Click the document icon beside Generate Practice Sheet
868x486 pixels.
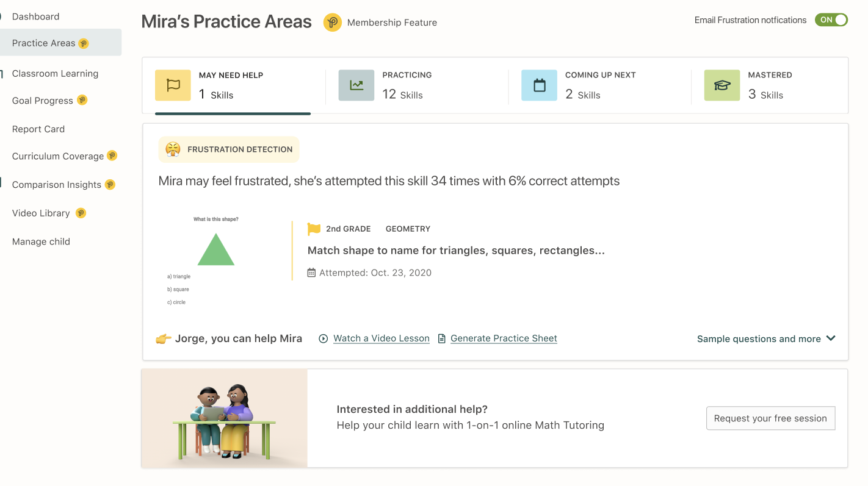click(x=442, y=338)
